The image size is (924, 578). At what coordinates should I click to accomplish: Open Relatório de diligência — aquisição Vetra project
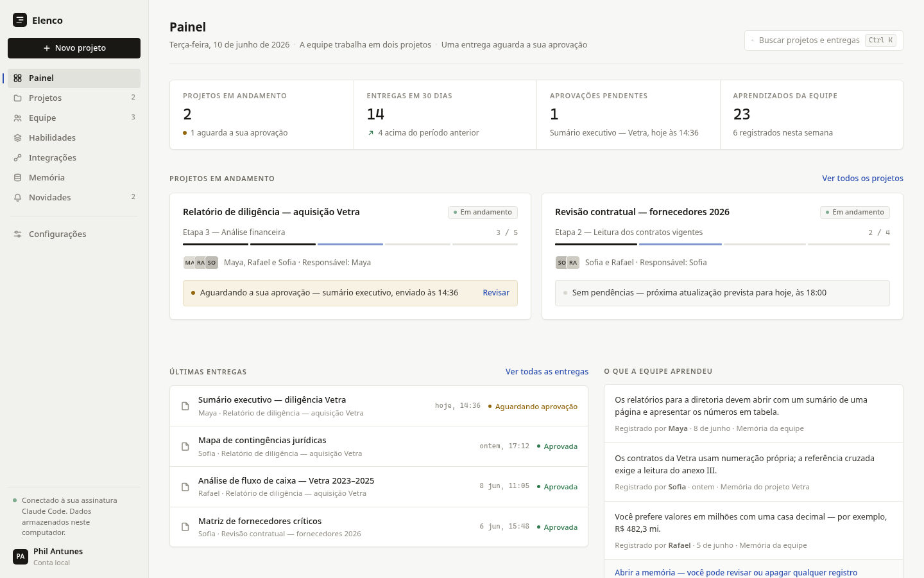pyautogui.click(x=271, y=212)
